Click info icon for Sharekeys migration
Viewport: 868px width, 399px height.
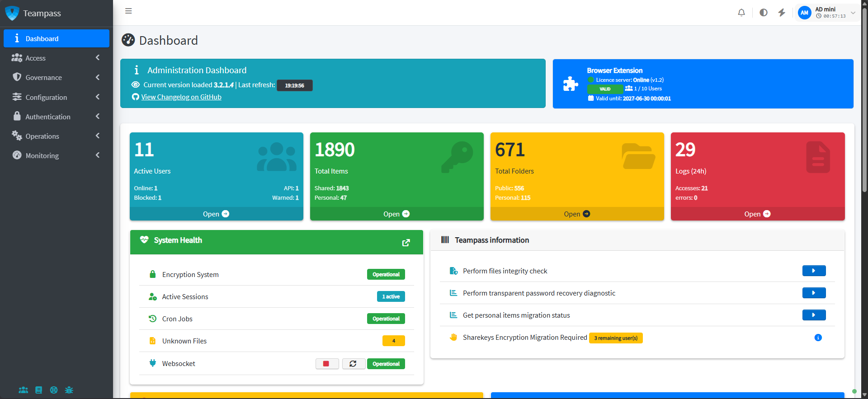point(818,338)
